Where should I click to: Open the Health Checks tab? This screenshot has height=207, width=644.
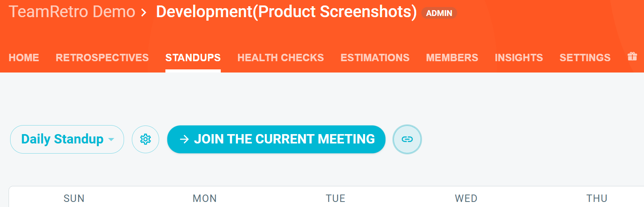(280, 58)
